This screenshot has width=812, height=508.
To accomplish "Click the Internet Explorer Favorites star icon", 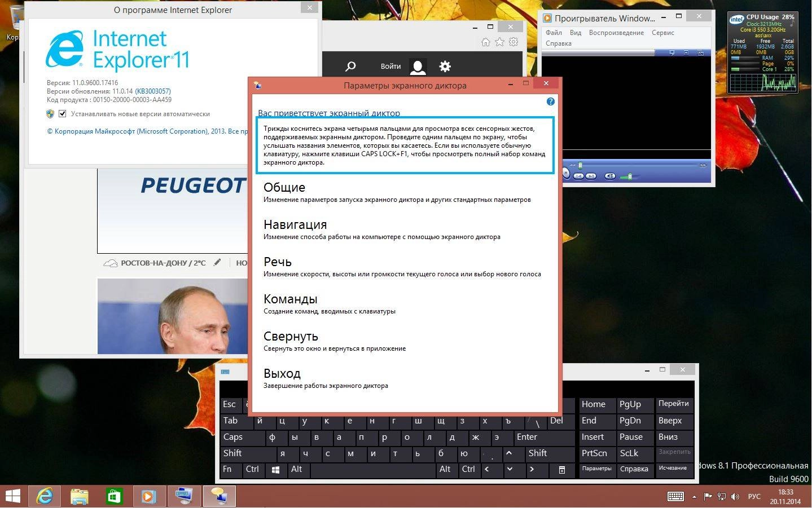I will pyautogui.click(x=499, y=42).
